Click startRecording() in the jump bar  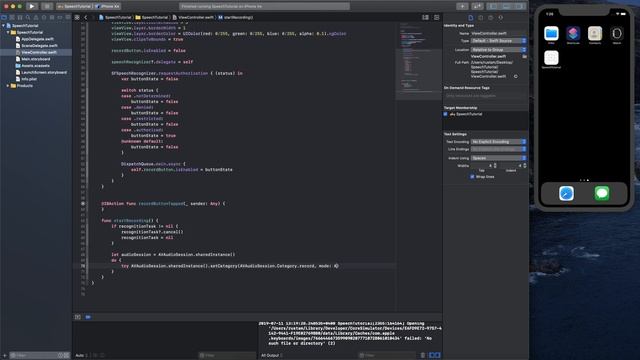tap(236, 18)
